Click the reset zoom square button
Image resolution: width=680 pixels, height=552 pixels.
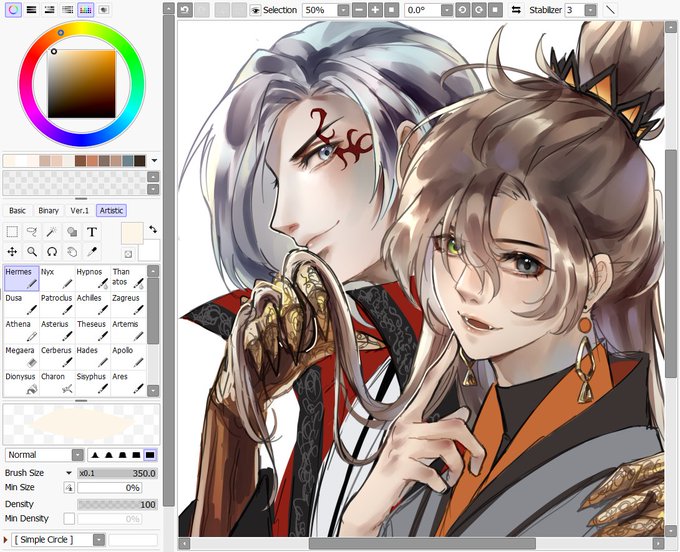[392, 10]
